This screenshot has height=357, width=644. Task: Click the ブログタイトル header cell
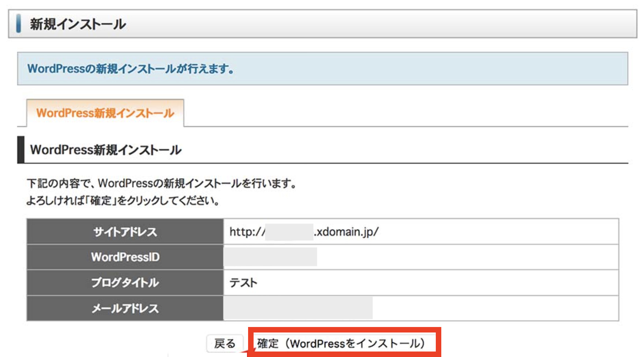tap(125, 283)
